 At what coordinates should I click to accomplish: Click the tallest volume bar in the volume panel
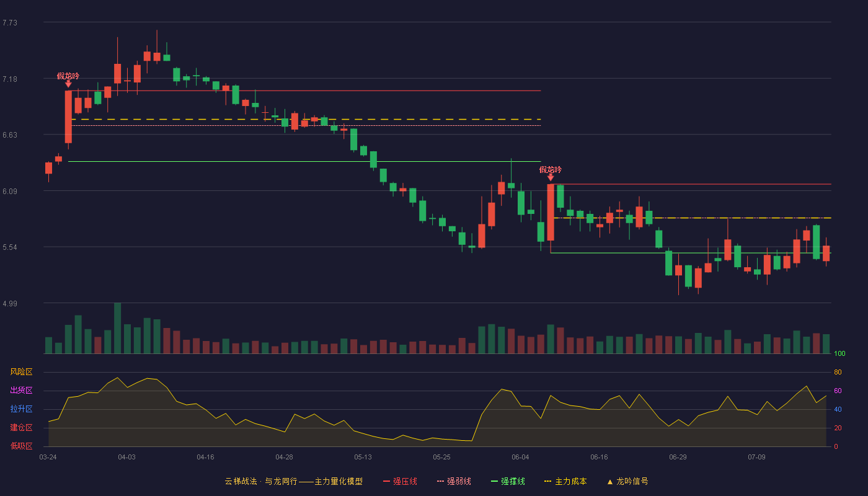[x=117, y=328]
